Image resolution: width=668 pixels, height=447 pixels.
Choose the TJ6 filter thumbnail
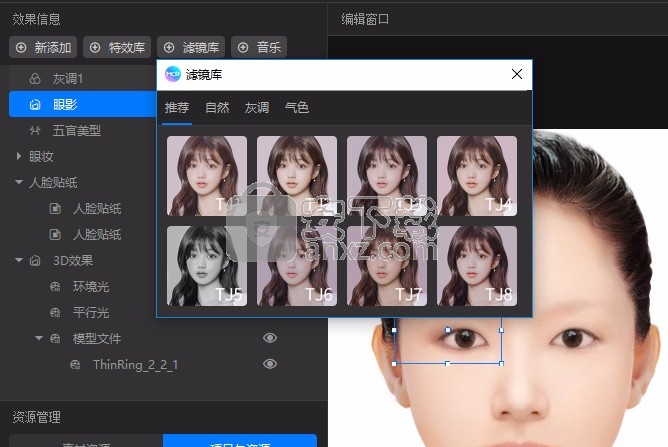297,266
